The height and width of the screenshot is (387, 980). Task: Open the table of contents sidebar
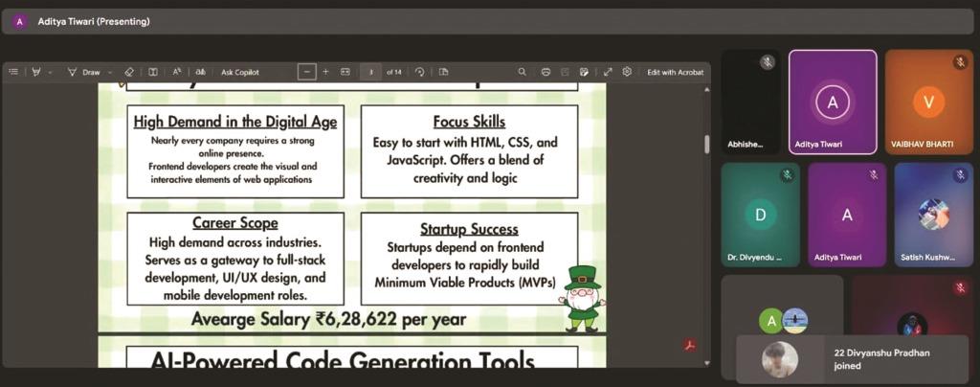[13, 72]
